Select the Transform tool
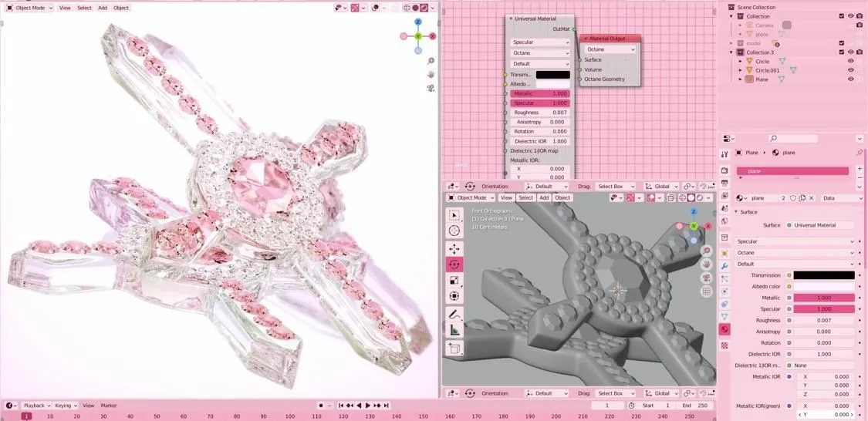 click(x=454, y=296)
